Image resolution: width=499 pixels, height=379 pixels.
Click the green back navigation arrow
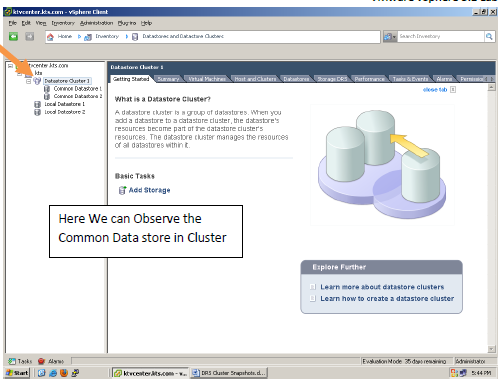point(13,36)
